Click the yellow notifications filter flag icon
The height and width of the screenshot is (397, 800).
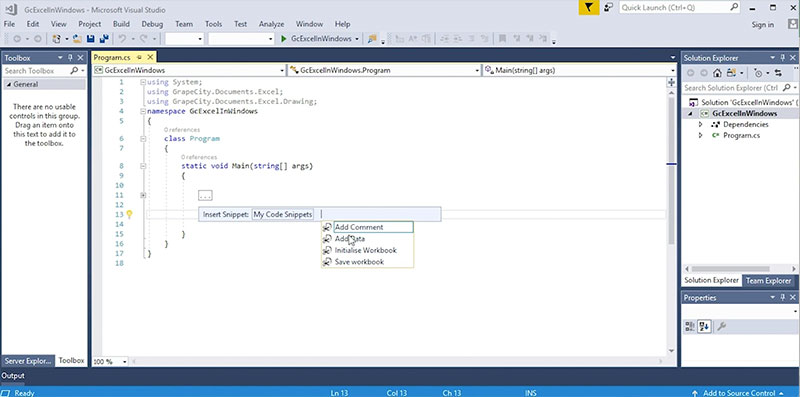(x=589, y=8)
